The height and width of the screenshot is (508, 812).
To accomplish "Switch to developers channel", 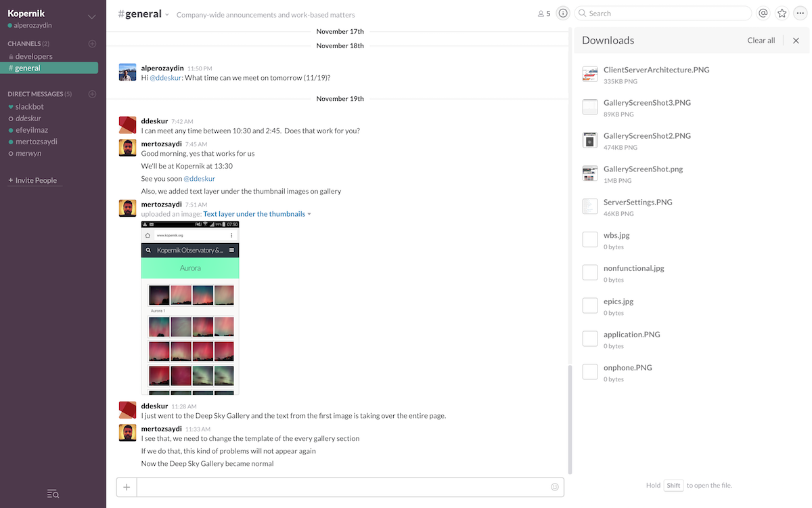I will (x=34, y=56).
